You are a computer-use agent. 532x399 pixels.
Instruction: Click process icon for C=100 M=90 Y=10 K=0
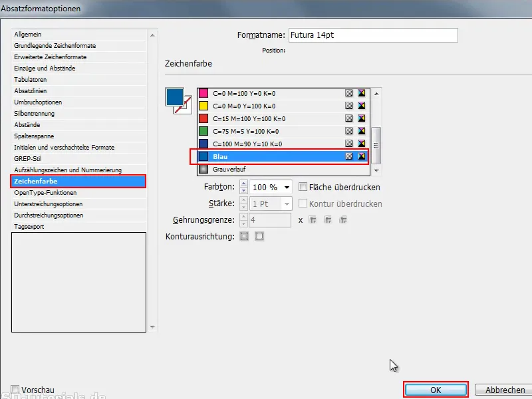coord(348,144)
